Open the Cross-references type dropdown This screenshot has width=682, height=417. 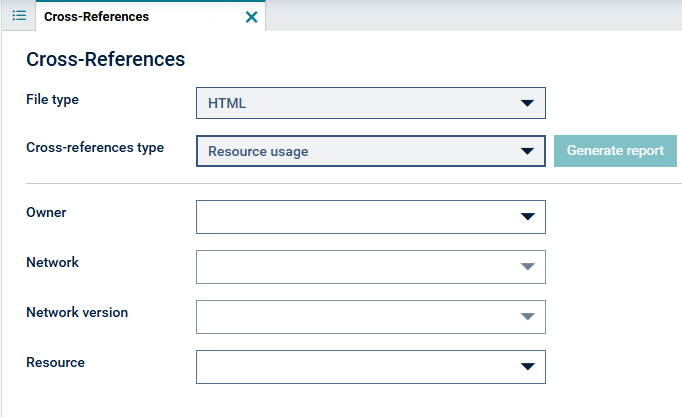371,151
